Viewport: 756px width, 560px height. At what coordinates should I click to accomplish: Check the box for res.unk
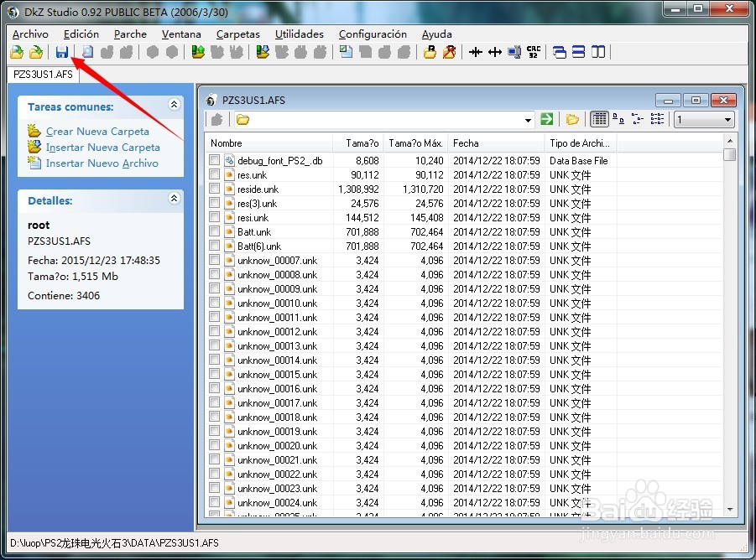pyautogui.click(x=215, y=174)
